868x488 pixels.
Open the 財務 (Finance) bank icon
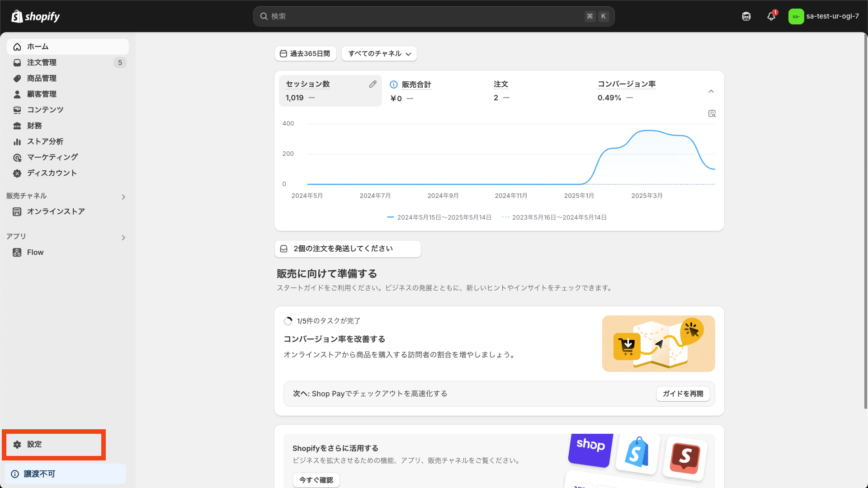(x=17, y=126)
